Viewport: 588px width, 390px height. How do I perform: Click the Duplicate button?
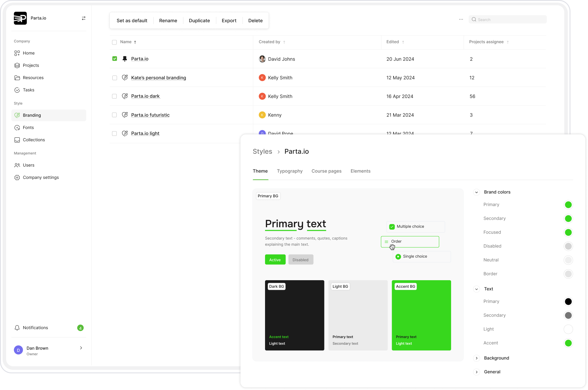click(199, 21)
